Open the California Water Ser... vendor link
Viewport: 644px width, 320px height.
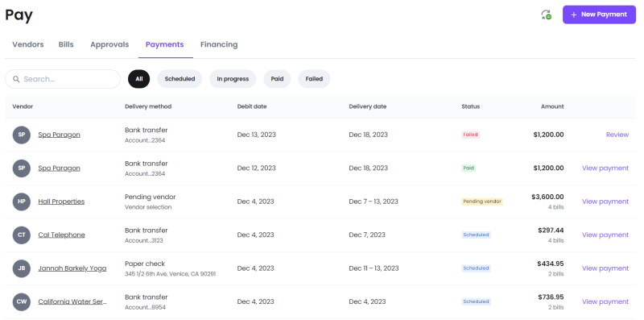pyautogui.click(x=72, y=301)
